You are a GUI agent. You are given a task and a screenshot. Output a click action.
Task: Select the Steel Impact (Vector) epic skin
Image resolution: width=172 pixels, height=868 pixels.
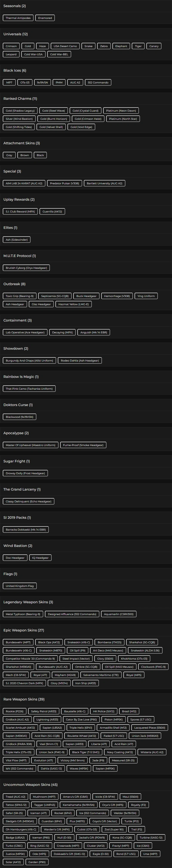click(x=76, y=659)
